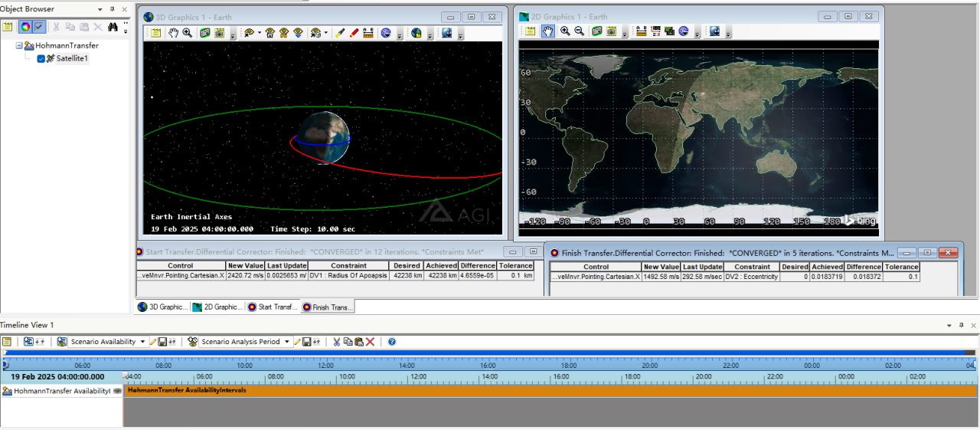The height and width of the screenshot is (430, 980).
Task: Click zoom in on 2D Graphics toolbar
Action: [x=565, y=31]
